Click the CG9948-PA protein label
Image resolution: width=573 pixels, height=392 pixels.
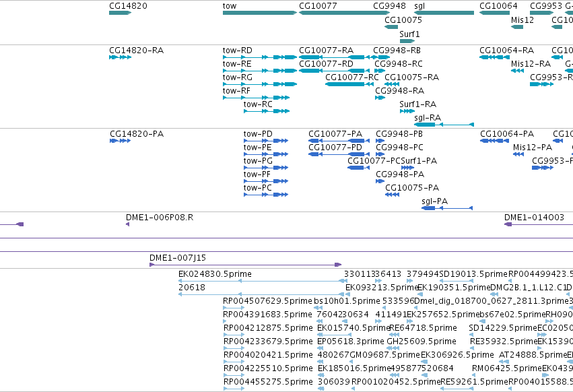[x=400, y=174]
